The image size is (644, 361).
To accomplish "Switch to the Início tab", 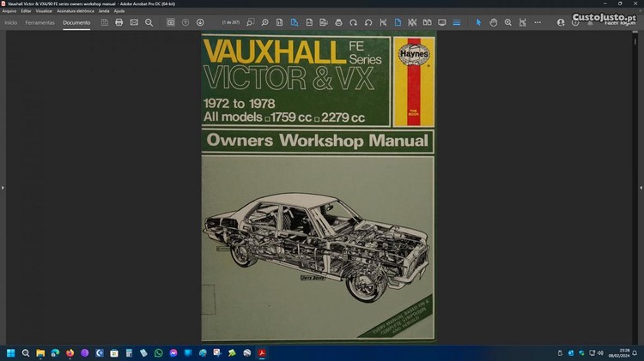I will pyautogui.click(x=10, y=22).
